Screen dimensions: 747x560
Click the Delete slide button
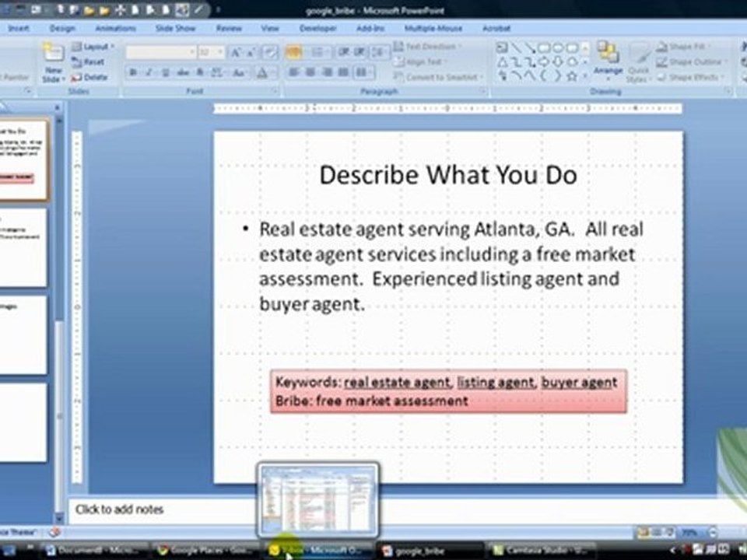(x=89, y=77)
